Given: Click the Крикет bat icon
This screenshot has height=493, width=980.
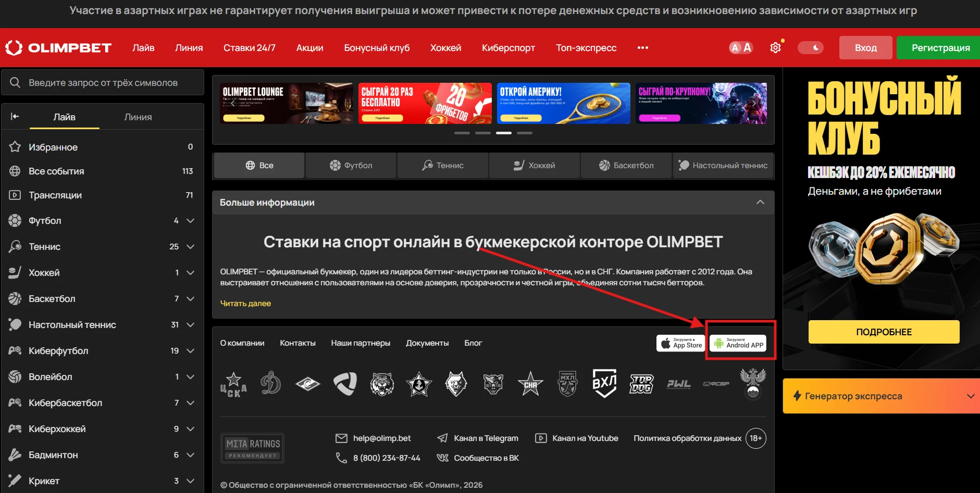Looking at the screenshot, I should coord(15,481).
